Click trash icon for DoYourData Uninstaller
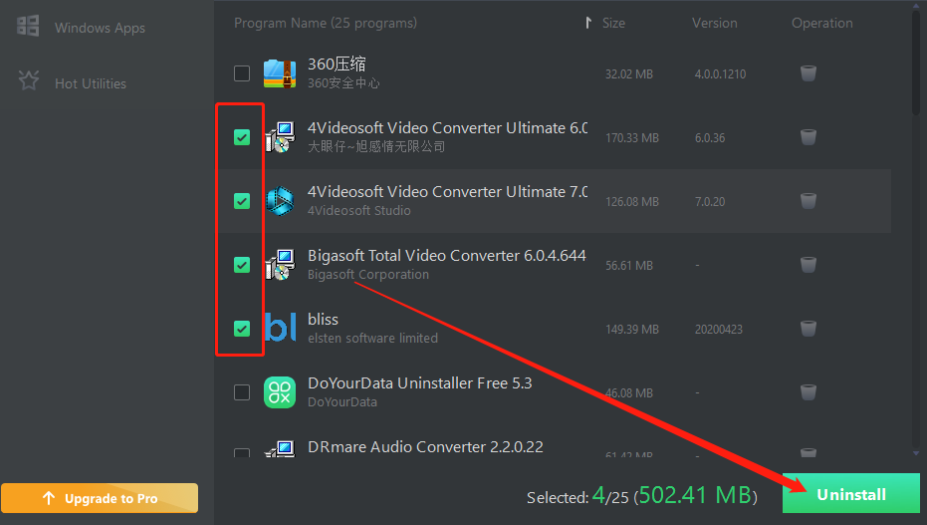Image resolution: width=927 pixels, height=525 pixels. point(808,393)
